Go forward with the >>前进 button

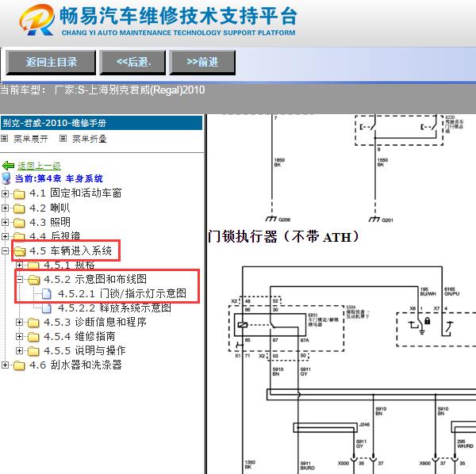coord(202,63)
